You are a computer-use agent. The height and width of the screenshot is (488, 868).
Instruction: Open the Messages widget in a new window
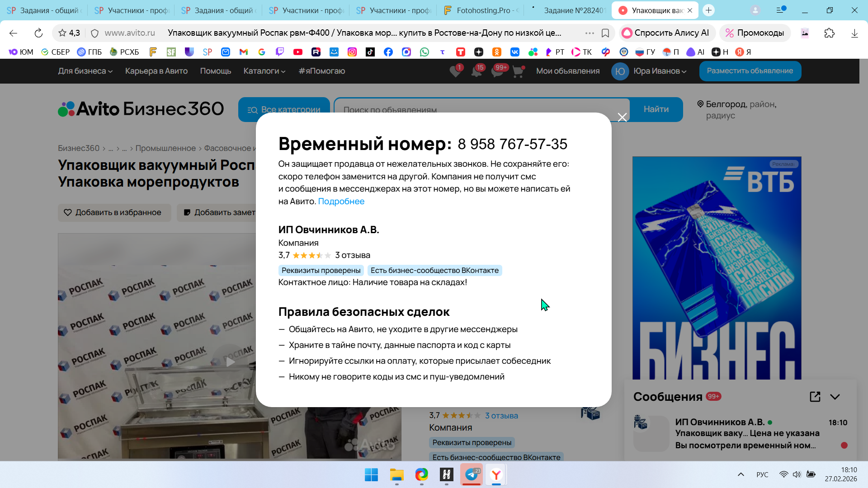pyautogui.click(x=815, y=397)
